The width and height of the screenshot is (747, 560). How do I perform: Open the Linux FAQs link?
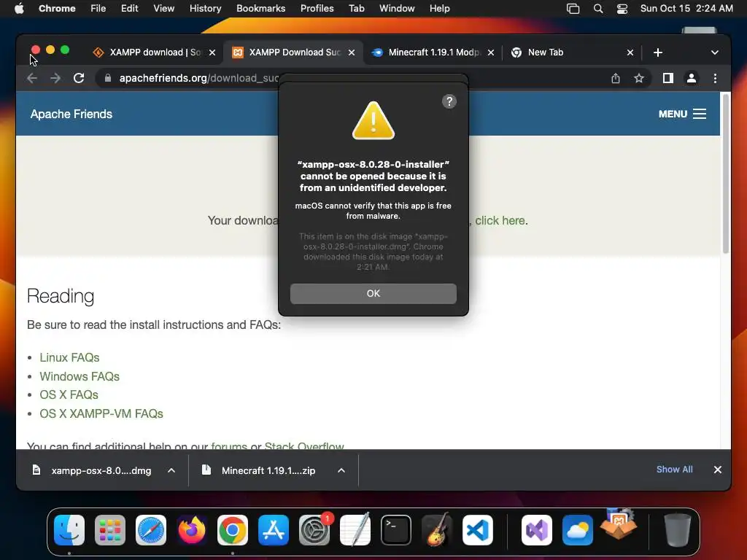point(69,357)
